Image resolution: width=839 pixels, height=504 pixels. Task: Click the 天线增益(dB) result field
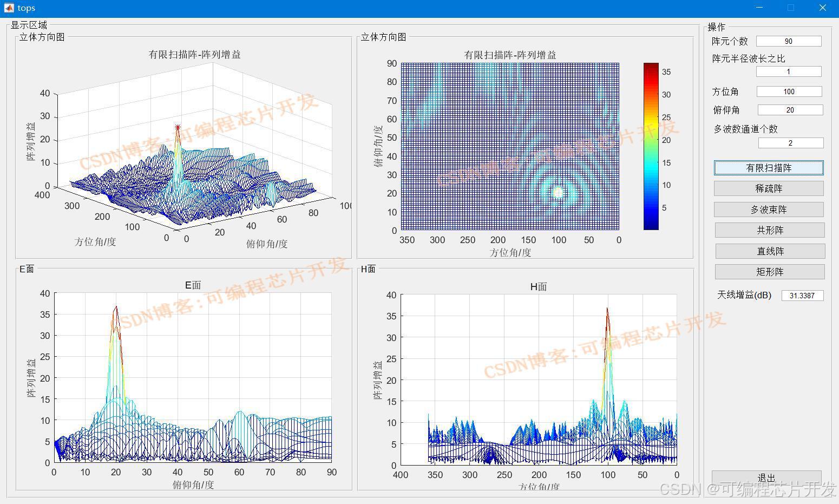click(x=802, y=296)
